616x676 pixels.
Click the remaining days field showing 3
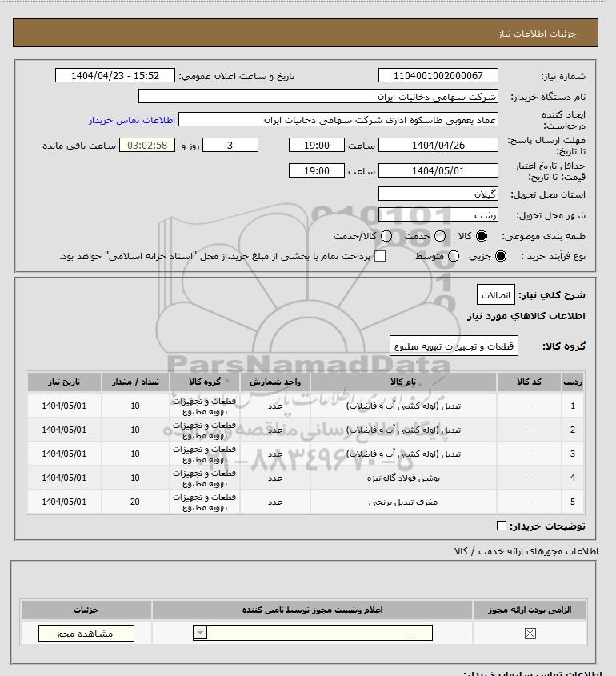click(x=230, y=146)
